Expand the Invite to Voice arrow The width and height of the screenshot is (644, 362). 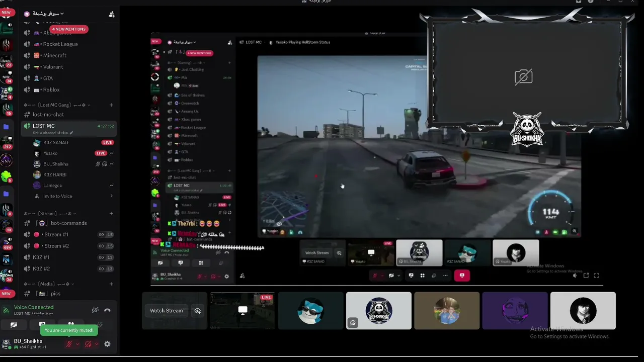coord(111,196)
